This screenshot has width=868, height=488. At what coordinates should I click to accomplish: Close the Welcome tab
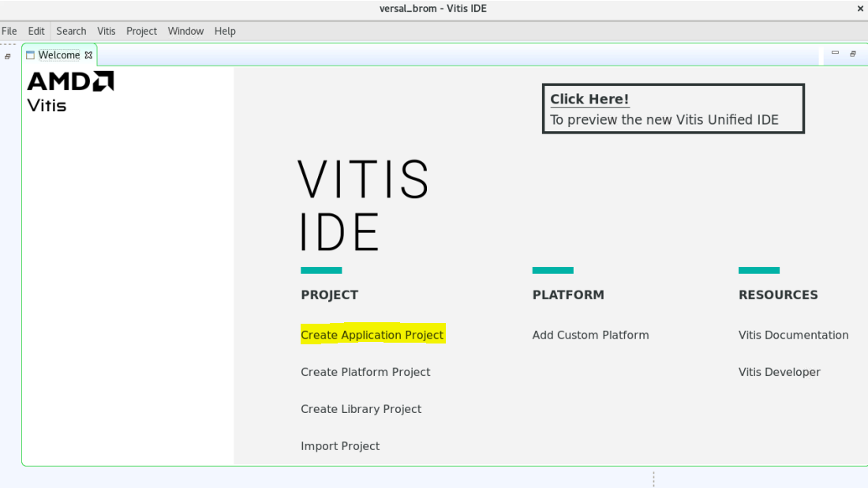click(x=88, y=55)
